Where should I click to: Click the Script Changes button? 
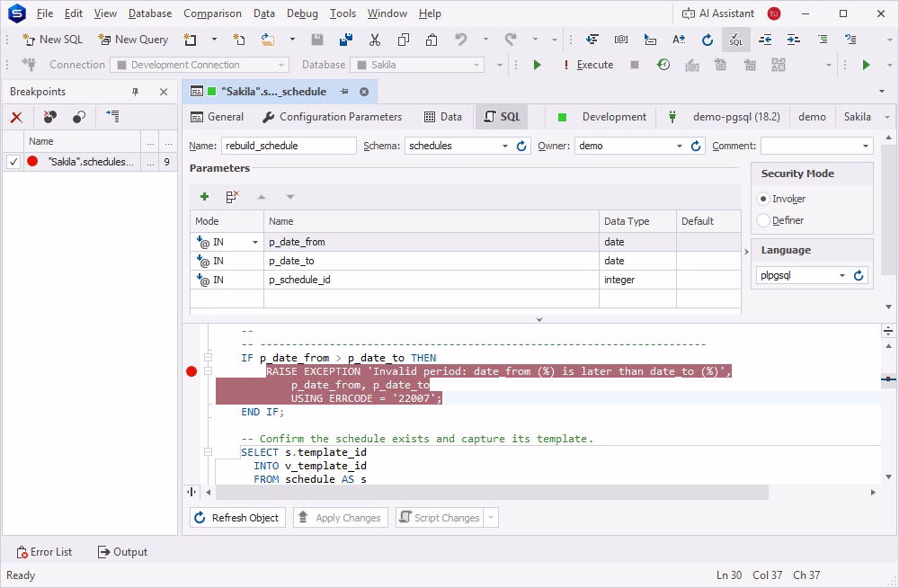point(440,518)
